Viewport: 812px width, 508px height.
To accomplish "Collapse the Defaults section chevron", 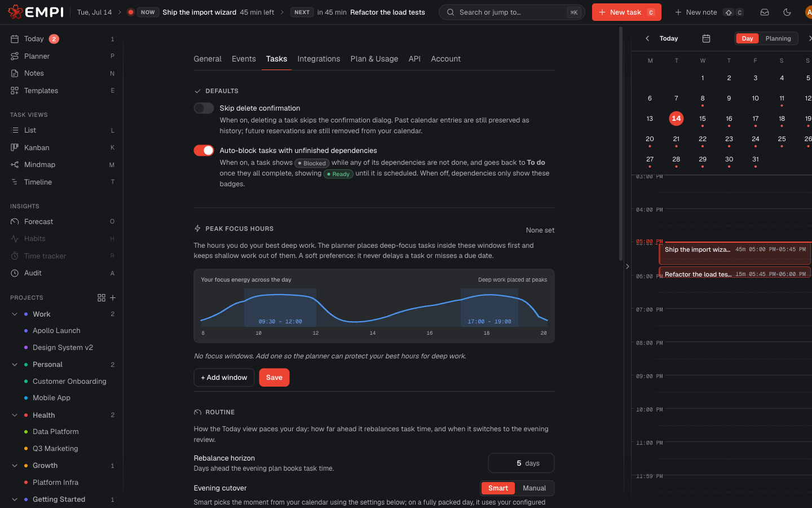I will [x=197, y=91].
